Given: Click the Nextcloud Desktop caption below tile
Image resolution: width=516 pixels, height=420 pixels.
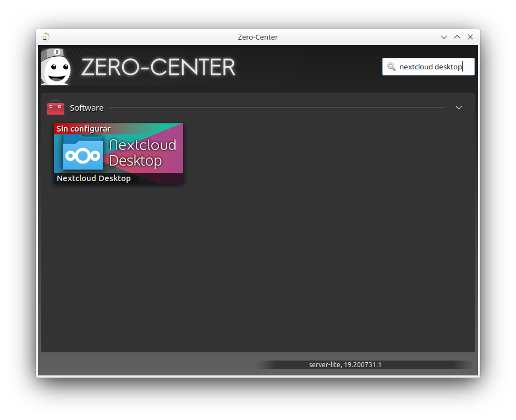Looking at the screenshot, I should point(94,178).
